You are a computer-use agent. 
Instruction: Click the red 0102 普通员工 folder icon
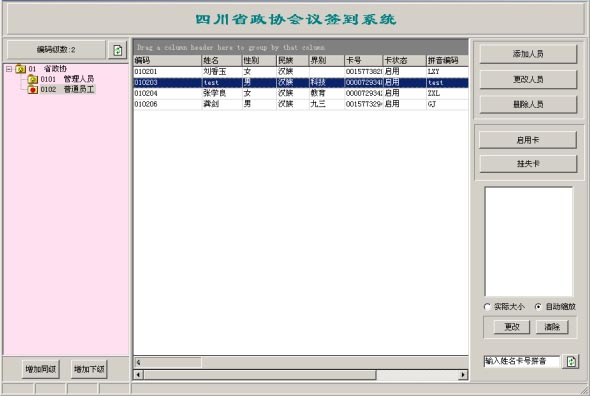(33, 90)
